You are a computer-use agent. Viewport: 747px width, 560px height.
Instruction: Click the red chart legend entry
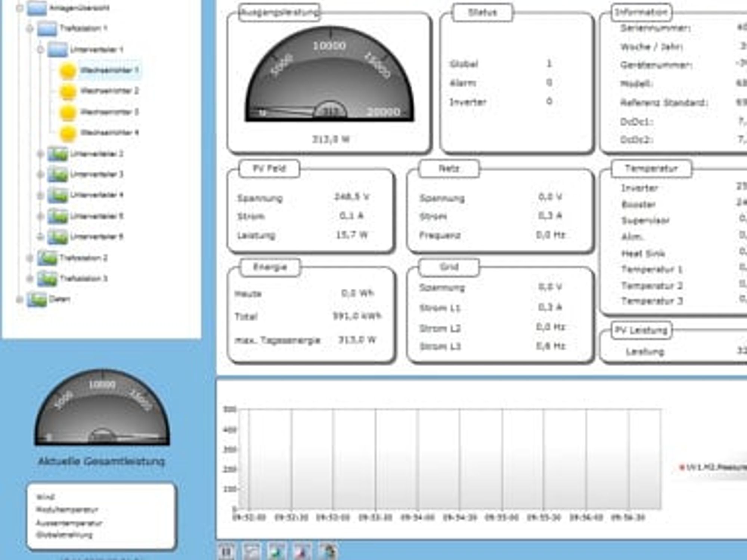point(713,467)
